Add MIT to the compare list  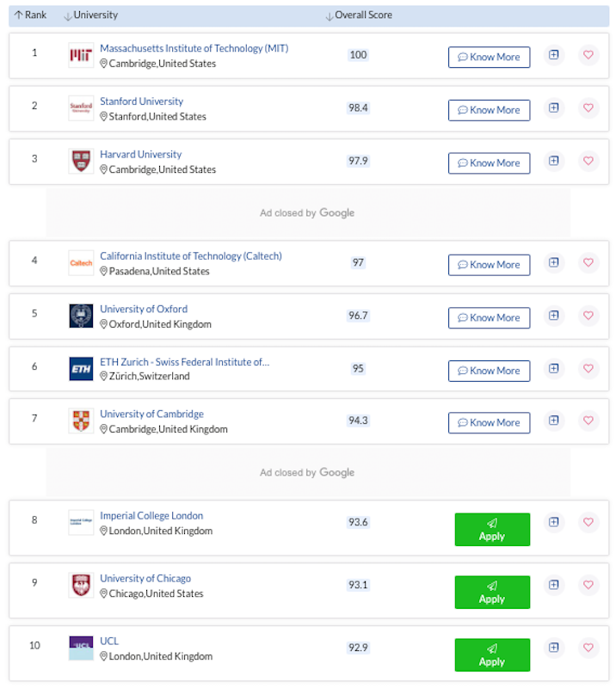pyautogui.click(x=554, y=55)
